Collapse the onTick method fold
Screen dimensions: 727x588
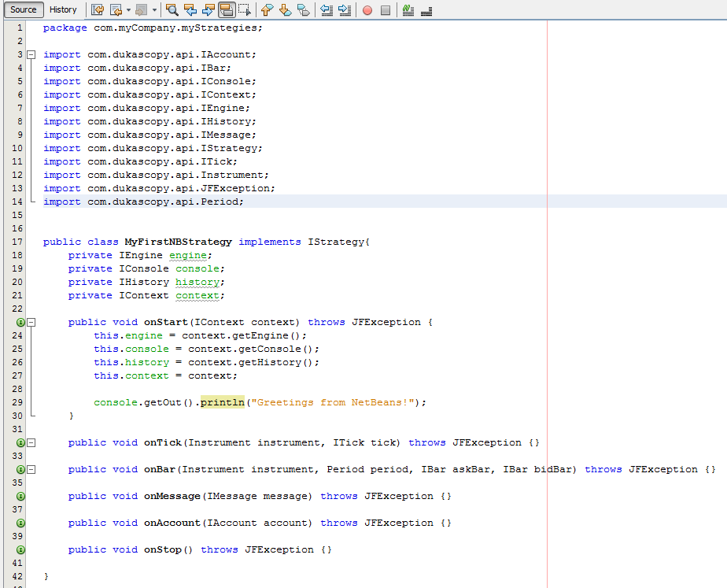31,442
